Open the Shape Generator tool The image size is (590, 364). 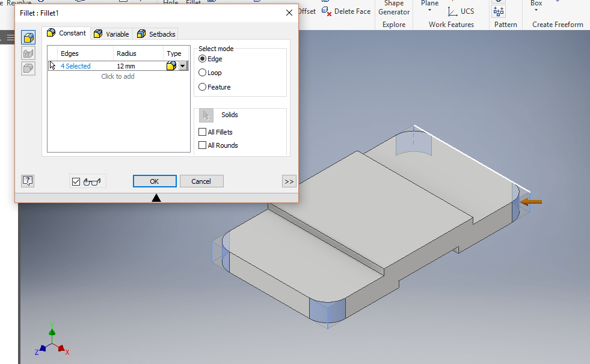pos(394,8)
